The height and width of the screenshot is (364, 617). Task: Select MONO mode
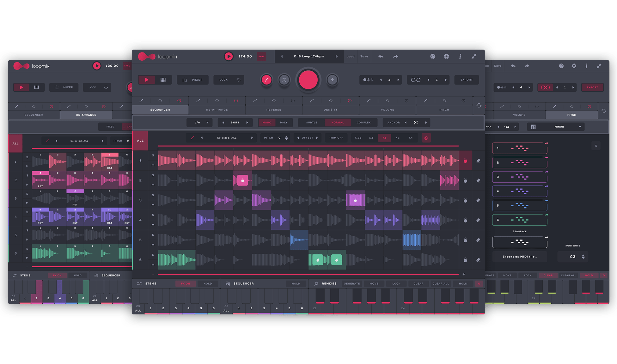267,122
